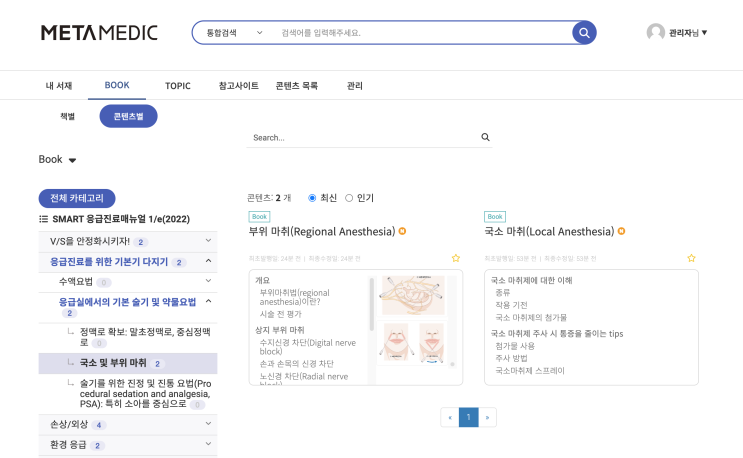Open the 콘텐츠 목록 tab
The image size is (743, 458).
[x=297, y=86]
